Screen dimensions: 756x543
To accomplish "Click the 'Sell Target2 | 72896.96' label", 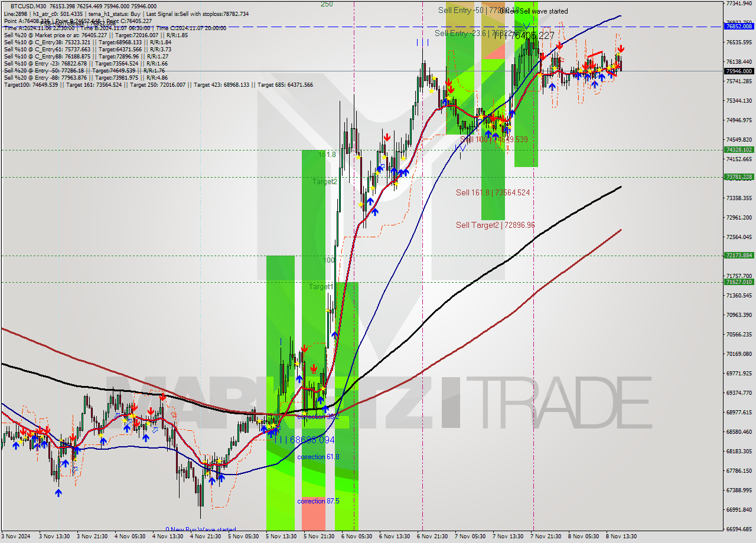I will [495, 225].
